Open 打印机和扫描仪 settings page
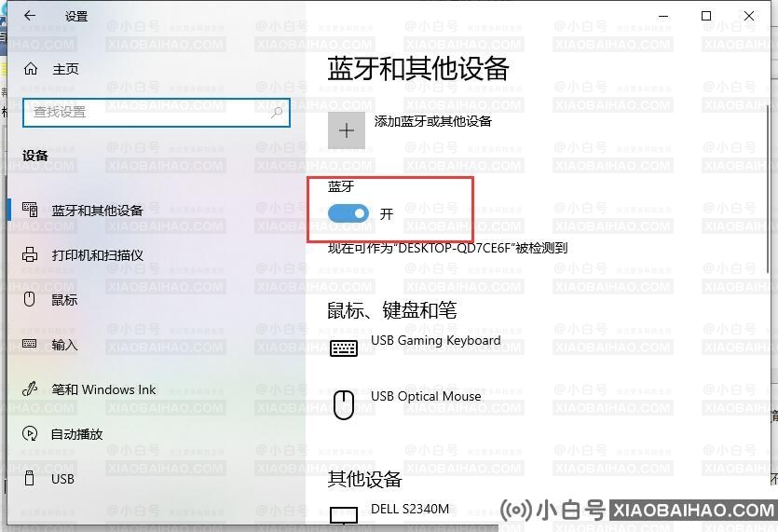This screenshot has width=778, height=532. [98, 255]
